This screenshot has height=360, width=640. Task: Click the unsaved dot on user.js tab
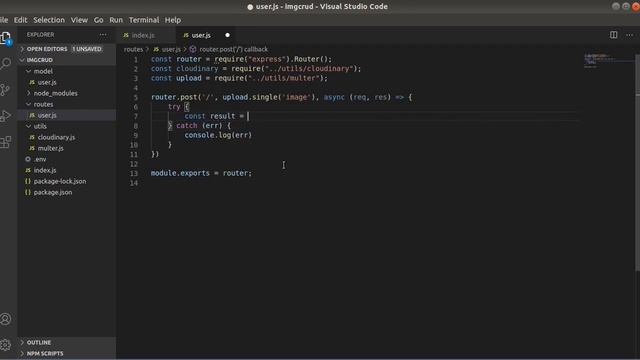(227, 35)
